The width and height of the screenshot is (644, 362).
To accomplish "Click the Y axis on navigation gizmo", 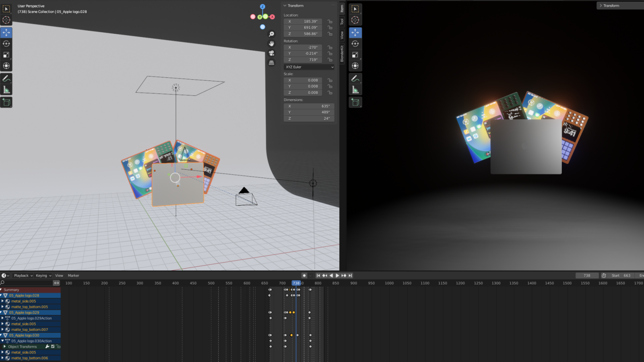I will coord(260,17).
